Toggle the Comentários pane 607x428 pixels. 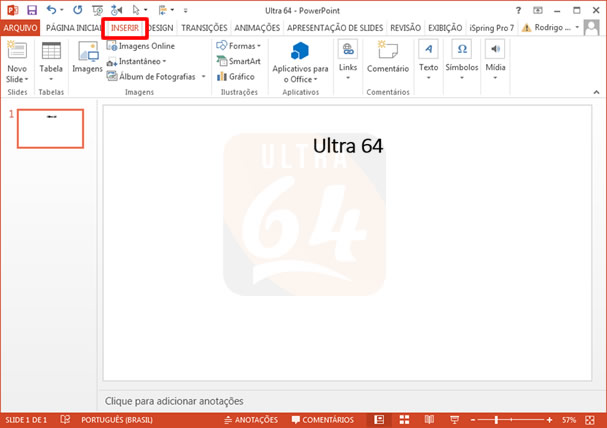(323, 419)
